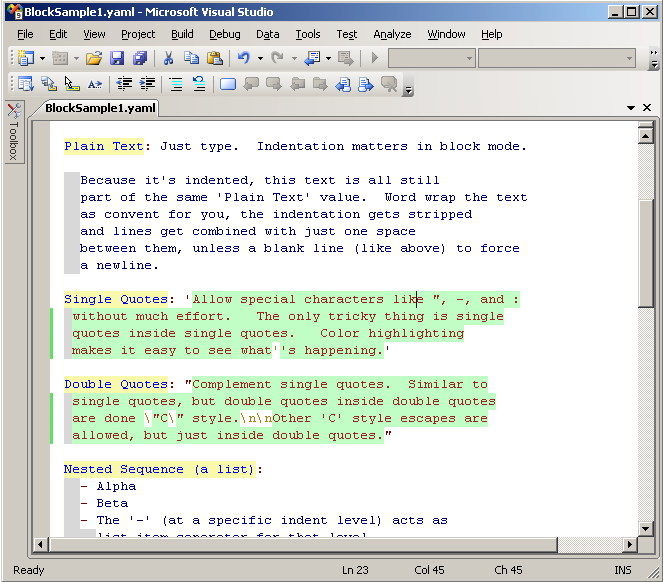Click the vertical scrollbar thumb
The height and width of the screenshot is (582, 663).
646,253
